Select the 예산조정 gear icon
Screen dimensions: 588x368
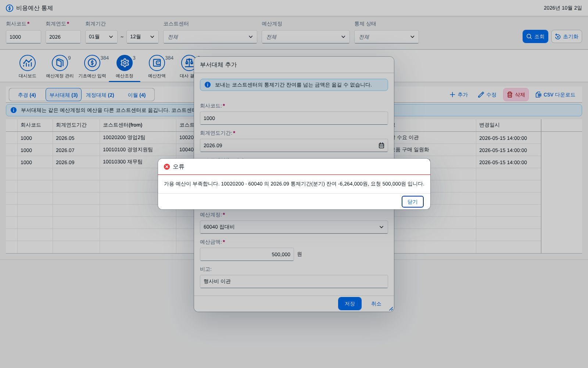pyautogui.click(x=125, y=63)
